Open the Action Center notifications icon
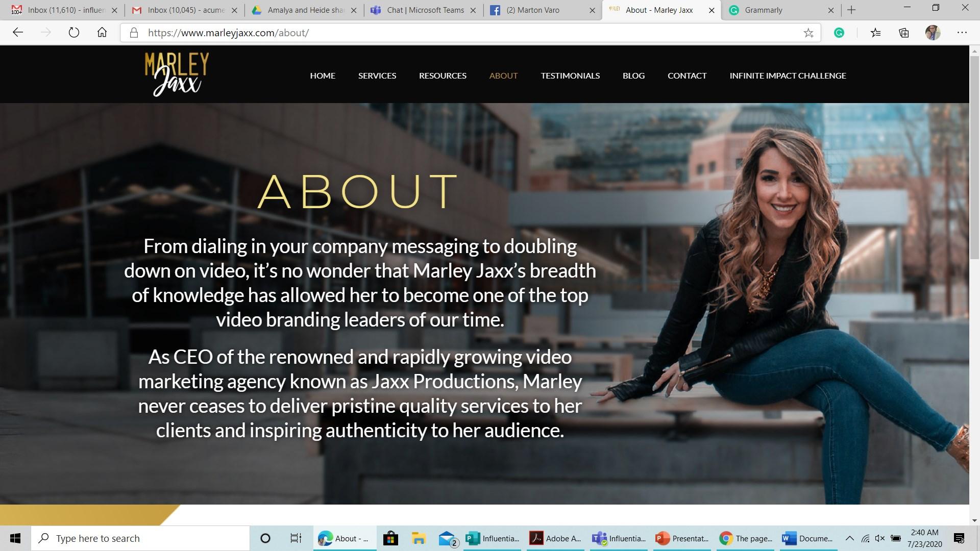980x551 pixels. pos(959,538)
